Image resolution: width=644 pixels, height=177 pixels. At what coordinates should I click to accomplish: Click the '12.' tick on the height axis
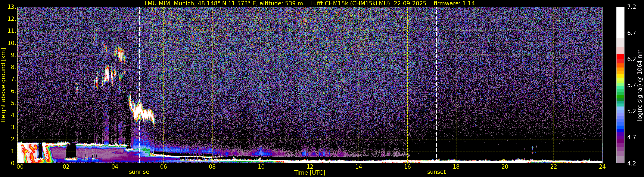12,19
